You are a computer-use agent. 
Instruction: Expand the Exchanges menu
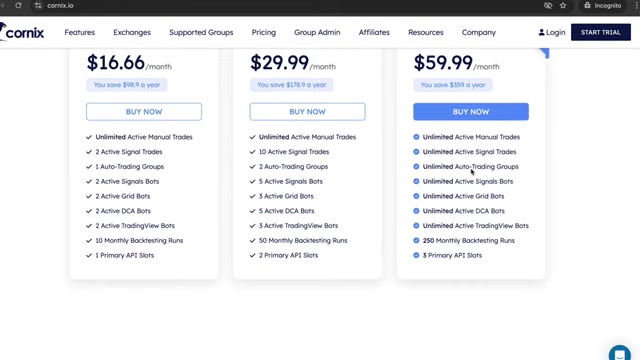pyautogui.click(x=132, y=32)
